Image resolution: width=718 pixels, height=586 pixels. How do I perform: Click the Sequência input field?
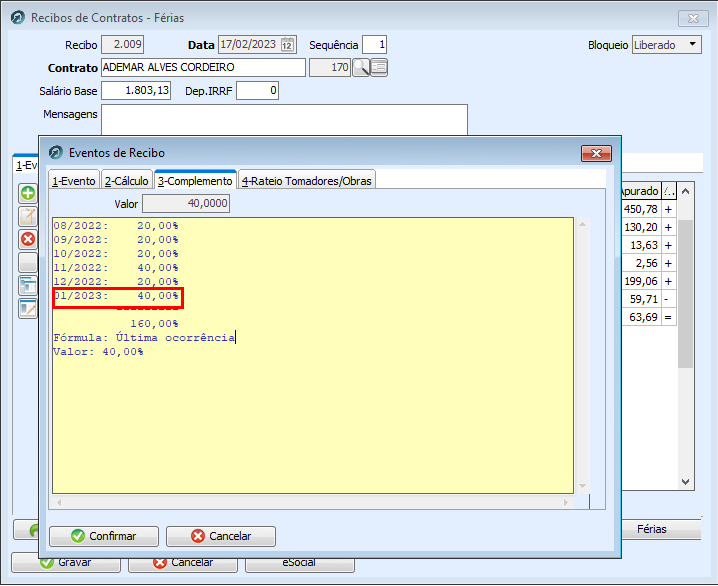[375, 45]
